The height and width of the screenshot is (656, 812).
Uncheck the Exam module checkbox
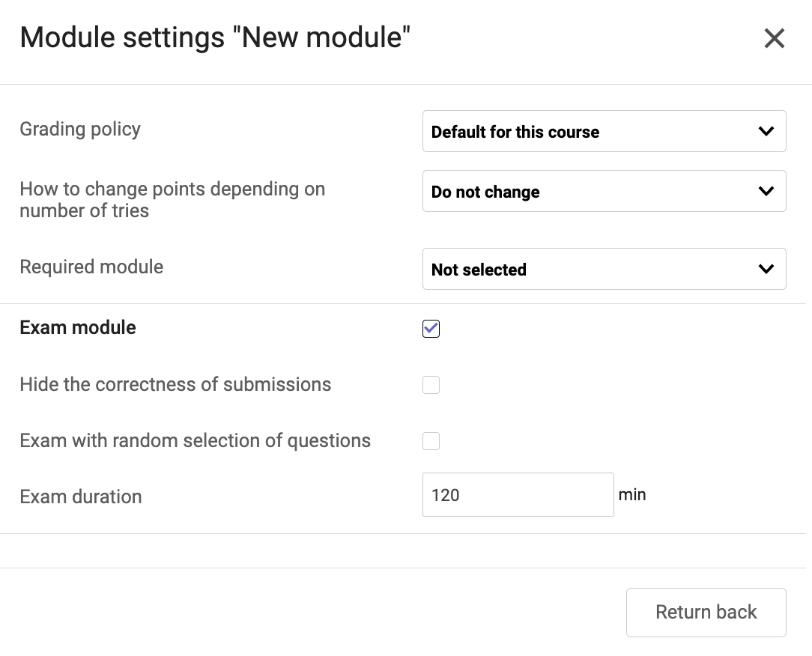point(431,329)
